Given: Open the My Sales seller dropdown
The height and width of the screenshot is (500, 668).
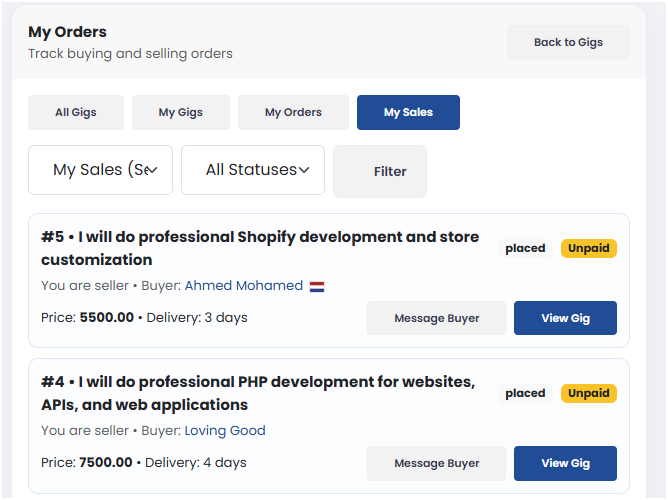Looking at the screenshot, I should (x=100, y=170).
